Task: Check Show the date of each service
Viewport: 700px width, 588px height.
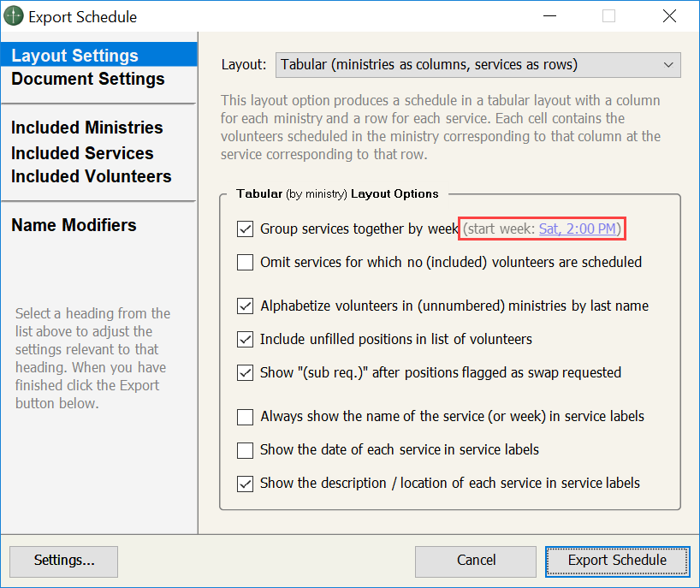Action: coord(246,449)
